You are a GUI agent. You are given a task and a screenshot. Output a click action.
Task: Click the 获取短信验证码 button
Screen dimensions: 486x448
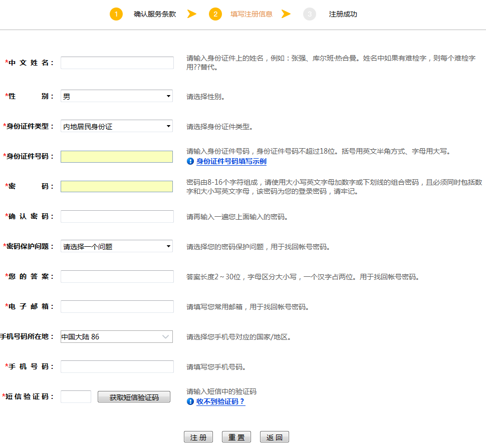coord(134,396)
